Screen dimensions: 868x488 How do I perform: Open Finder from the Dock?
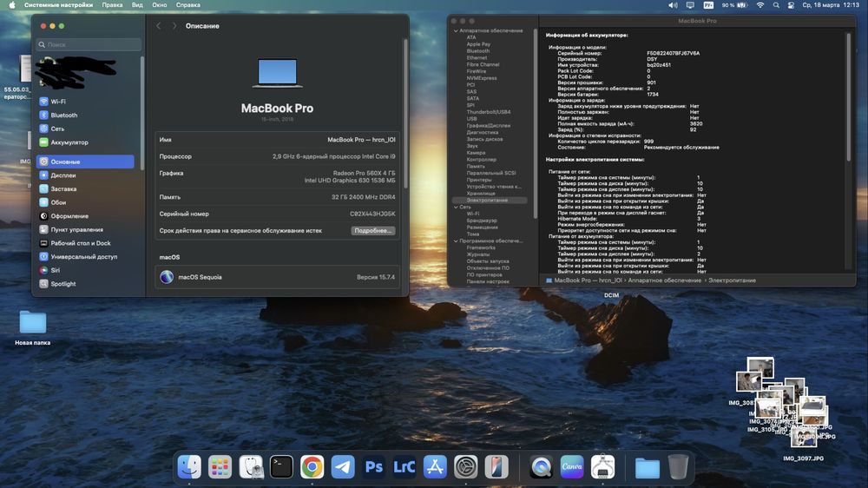pyautogui.click(x=189, y=467)
